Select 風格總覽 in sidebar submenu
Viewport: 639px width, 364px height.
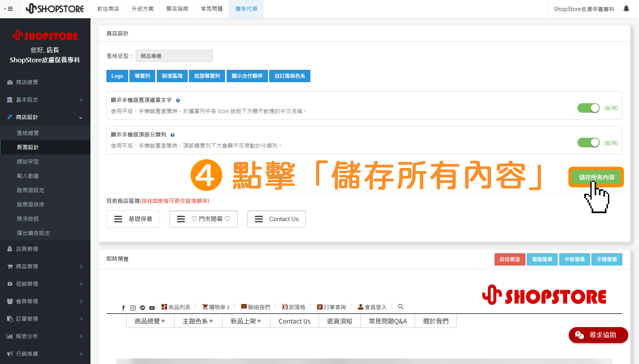45,133
